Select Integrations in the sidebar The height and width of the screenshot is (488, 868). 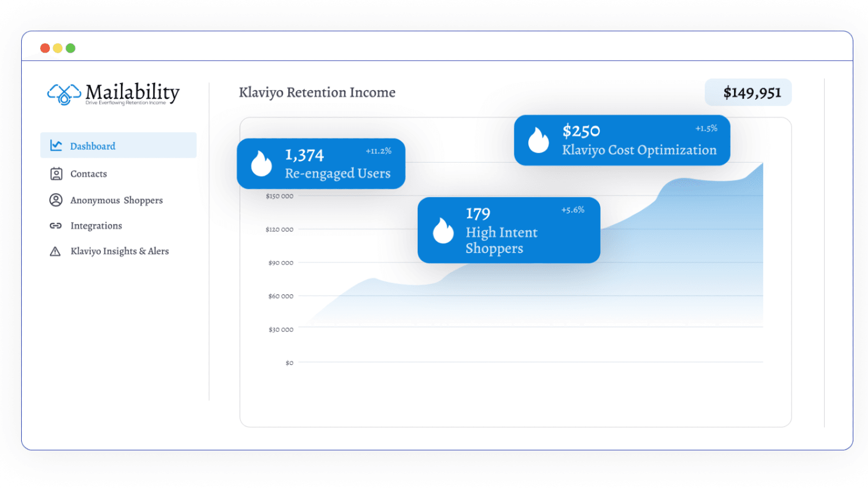click(96, 226)
